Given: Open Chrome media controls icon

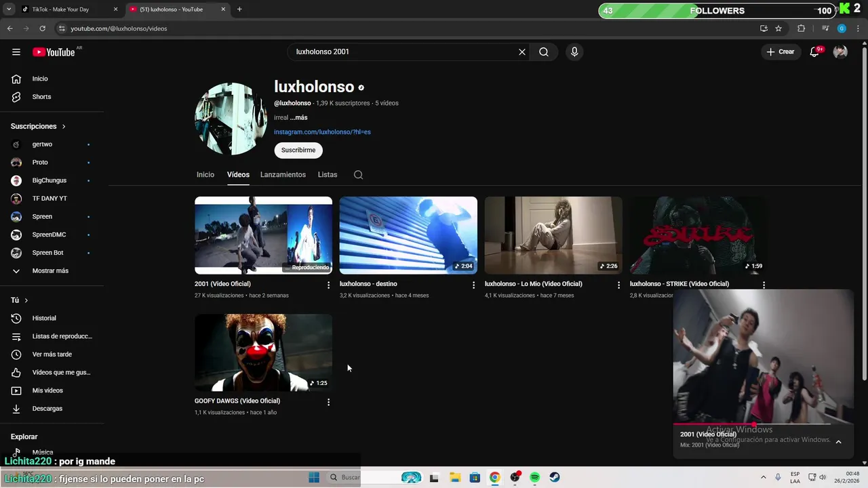Looking at the screenshot, I should (x=825, y=28).
